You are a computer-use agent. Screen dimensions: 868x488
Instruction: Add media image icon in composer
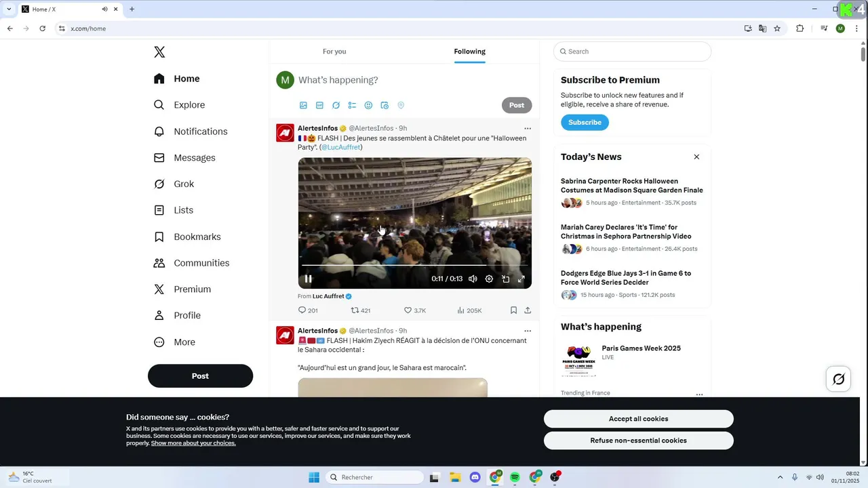click(x=303, y=106)
